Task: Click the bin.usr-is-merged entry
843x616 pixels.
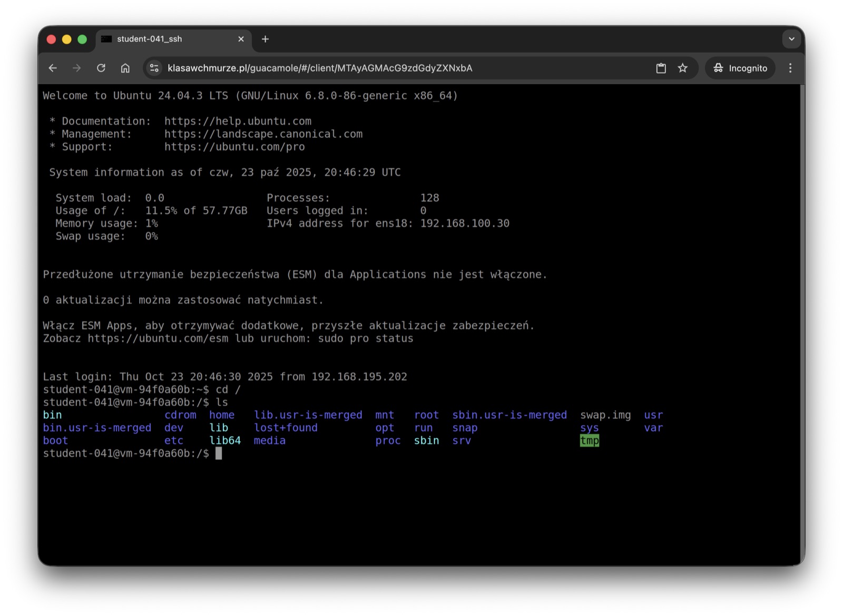Action: [x=97, y=428]
